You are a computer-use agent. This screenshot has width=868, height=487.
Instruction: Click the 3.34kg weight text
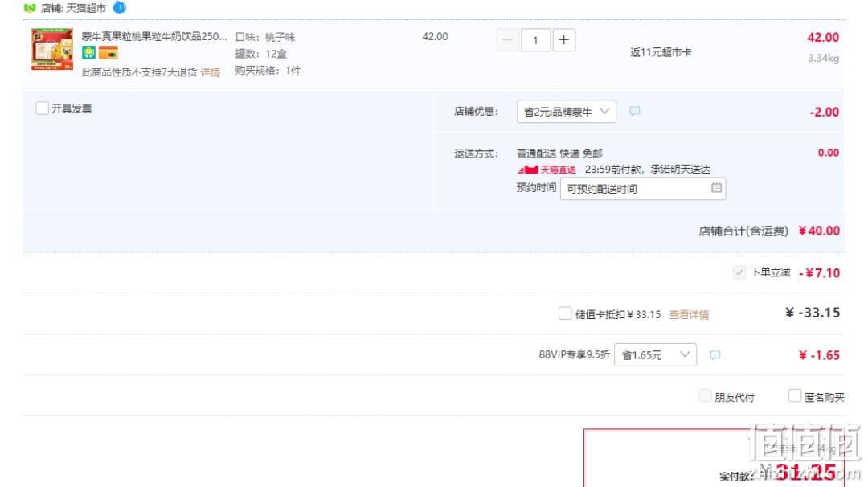click(823, 58)
